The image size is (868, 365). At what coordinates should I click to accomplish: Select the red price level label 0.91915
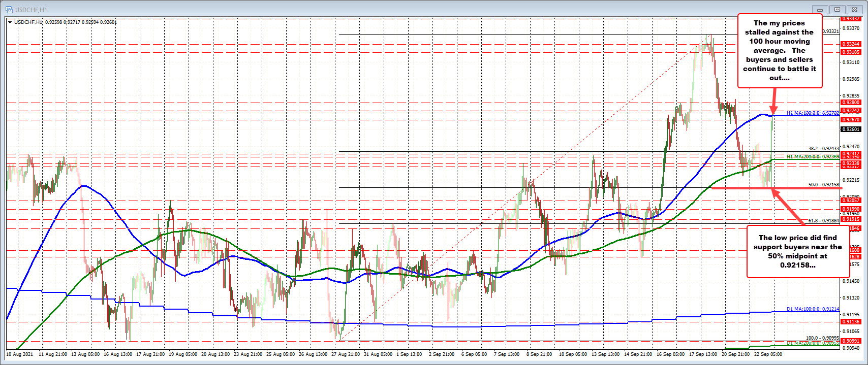click(851, 219)
